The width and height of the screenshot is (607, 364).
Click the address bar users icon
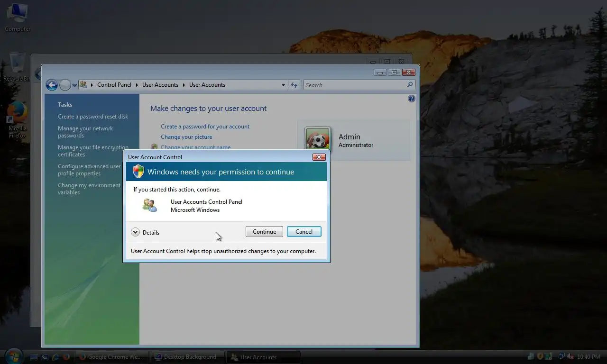(x=83, y=85)
